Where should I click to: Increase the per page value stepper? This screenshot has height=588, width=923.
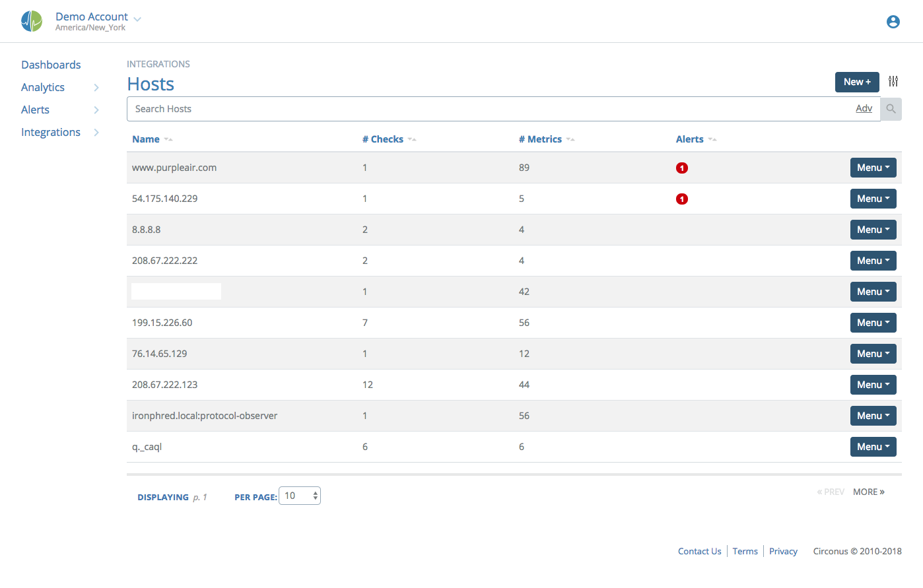pyautogui.click(x=314, y=492)
